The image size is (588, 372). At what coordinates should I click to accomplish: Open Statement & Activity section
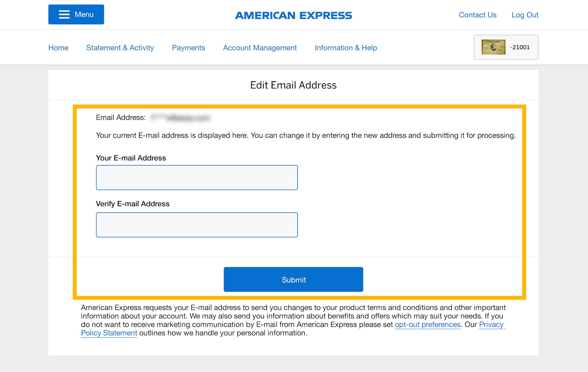[120, 48]
